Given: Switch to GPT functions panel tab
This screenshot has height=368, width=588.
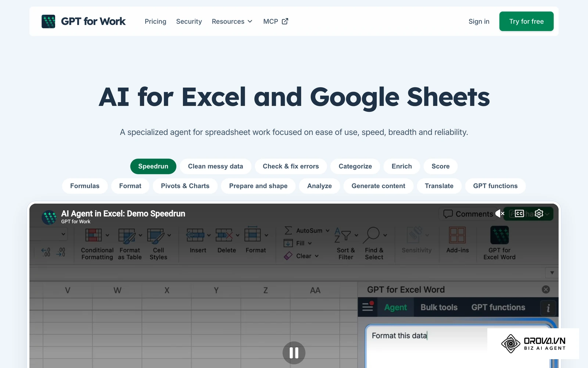Looking at the screenshot, I should (x=498, y=307).
